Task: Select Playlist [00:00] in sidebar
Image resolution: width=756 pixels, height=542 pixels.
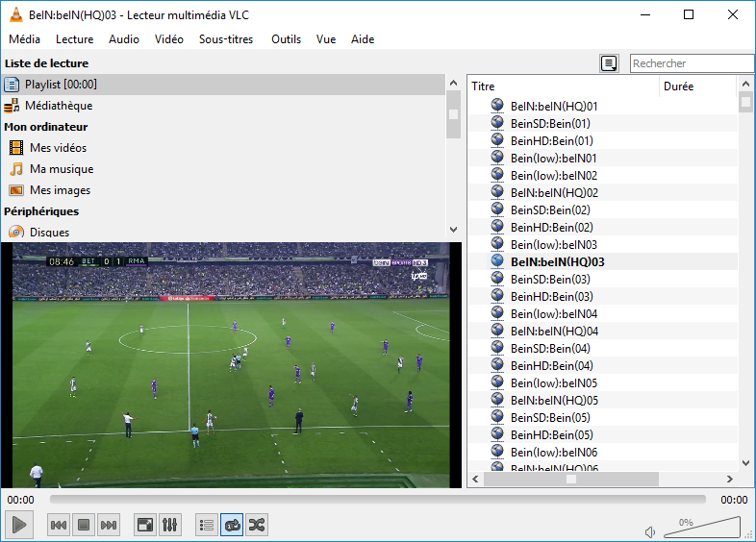Action: pyautogui.click(x=223, y=85)
